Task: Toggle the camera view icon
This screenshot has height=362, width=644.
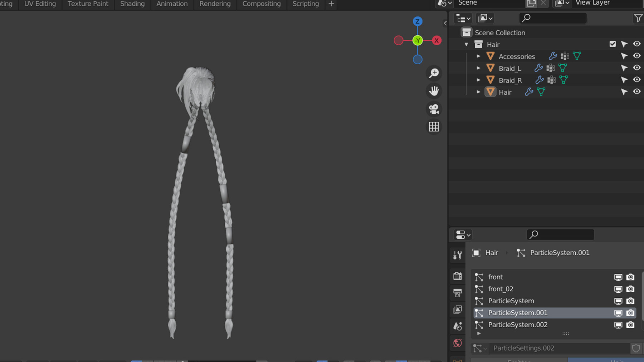Action: pyautogui.click(x=434, y=109)
